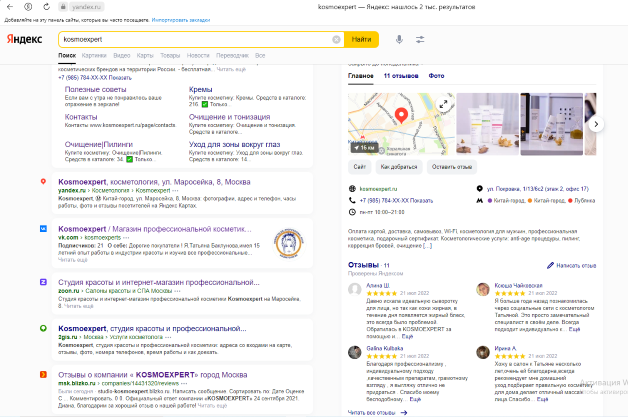Switch to the Новости search tab
The width and height of the screenshot is (628, 417).
point(198,55)
